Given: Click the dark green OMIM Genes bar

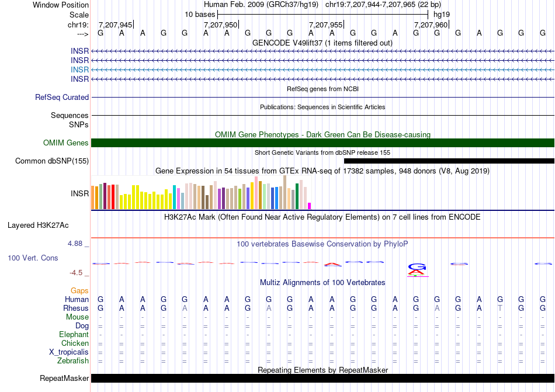Looking at the screenshot, I should (x=322, y=143).
